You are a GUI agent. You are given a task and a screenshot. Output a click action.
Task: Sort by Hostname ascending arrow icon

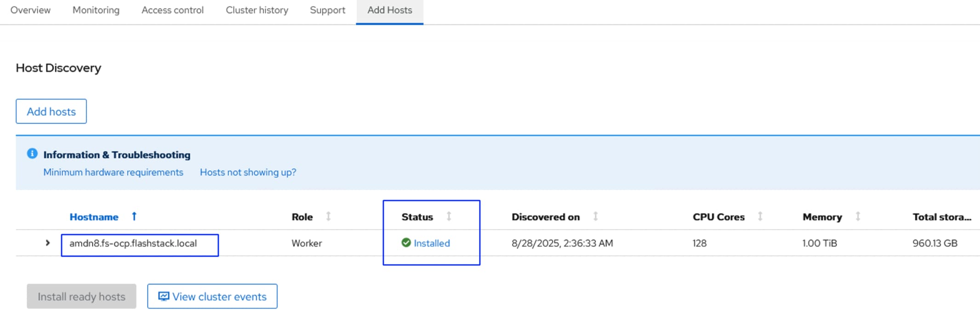coord(134,216)
